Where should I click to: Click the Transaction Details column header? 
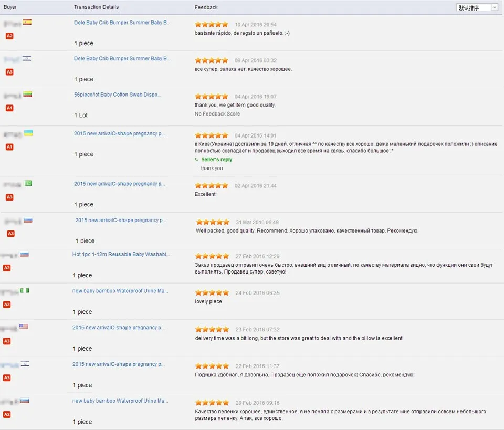pos(96,7)
